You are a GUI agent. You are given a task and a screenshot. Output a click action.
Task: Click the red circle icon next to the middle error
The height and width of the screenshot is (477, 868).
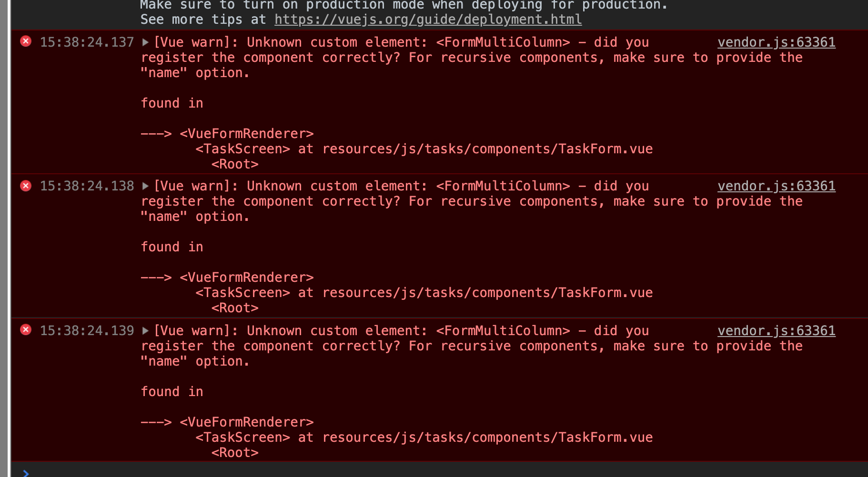pyautogui.click(x=25, y=186)
